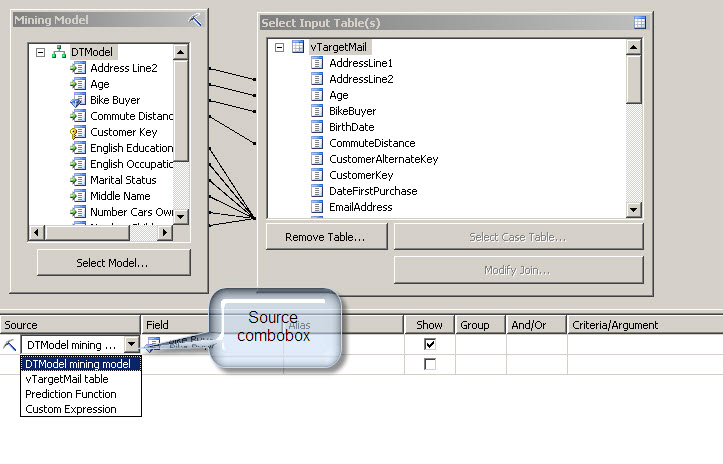
Task: Click the Mining Model list scroll down arrow
Action: [x=181, y=216]
